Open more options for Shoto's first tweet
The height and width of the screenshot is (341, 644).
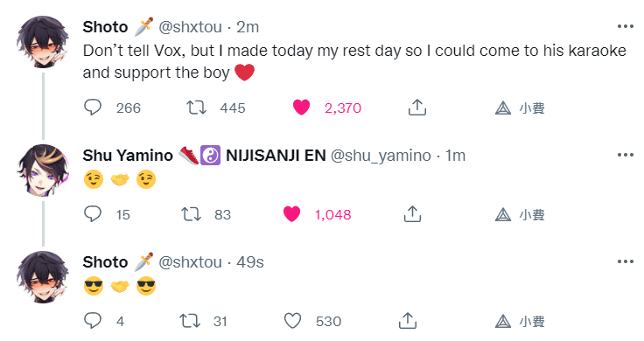coord(625,27)
